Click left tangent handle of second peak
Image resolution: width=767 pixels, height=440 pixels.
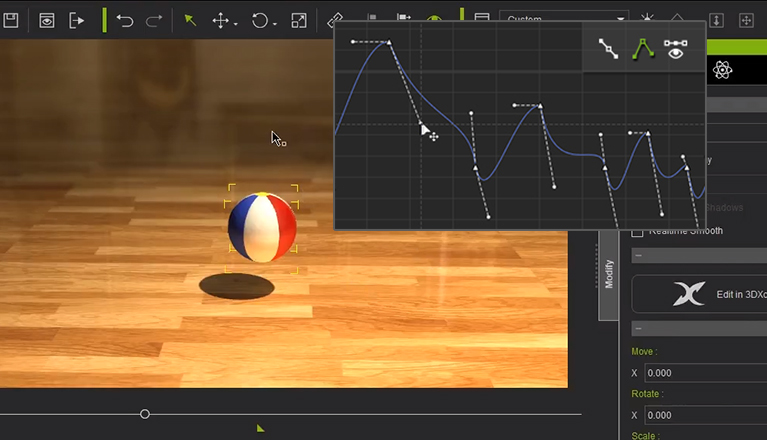pos(514,105)
